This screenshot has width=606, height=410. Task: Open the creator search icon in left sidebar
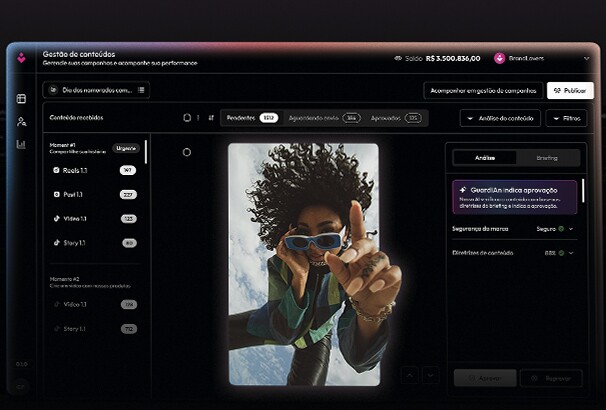tap(21, 122)
